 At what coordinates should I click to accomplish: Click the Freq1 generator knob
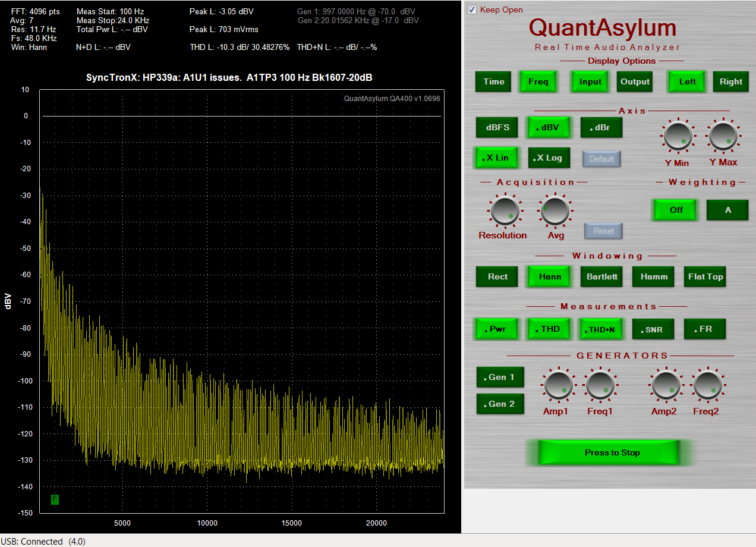coord(600,385)
